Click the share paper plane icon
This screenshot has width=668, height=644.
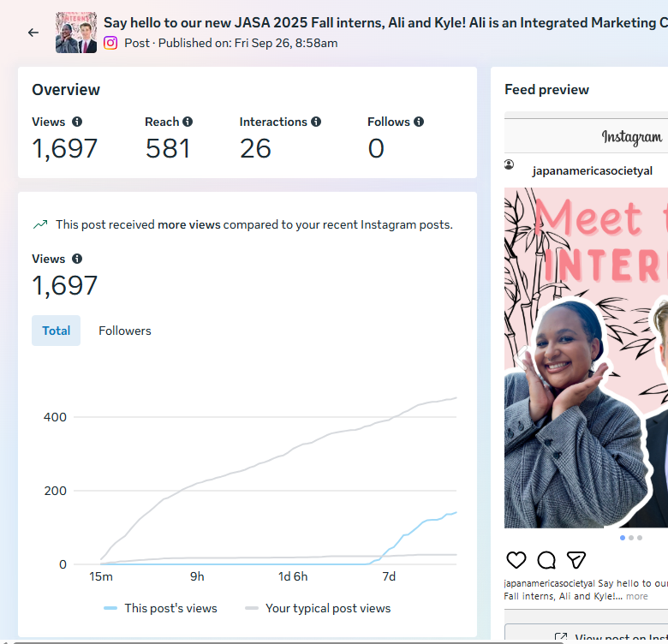(x=576, y=560)
